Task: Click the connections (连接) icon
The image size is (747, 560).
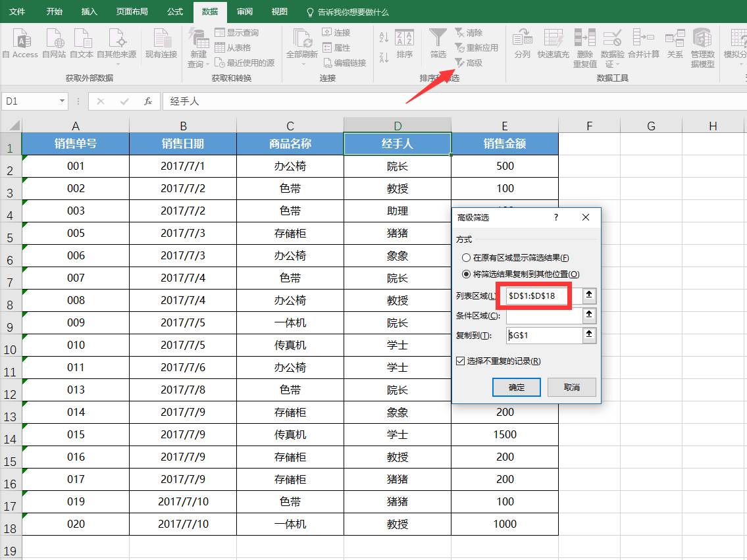Action: (x=336, y=32)
